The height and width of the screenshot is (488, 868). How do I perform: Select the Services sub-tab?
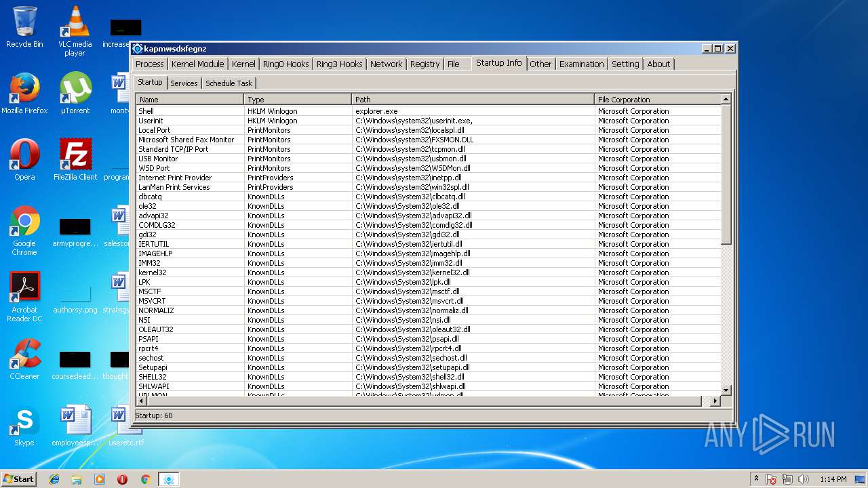(184, 83)
